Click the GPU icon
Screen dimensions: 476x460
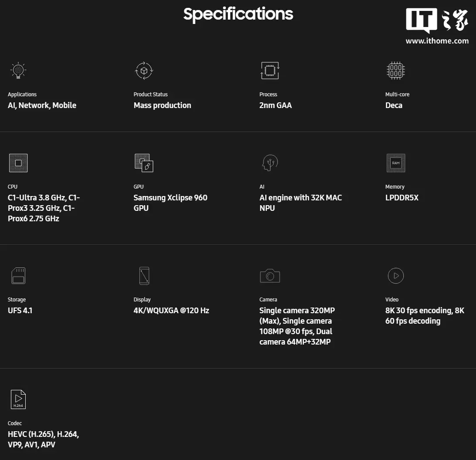[144, 162]
